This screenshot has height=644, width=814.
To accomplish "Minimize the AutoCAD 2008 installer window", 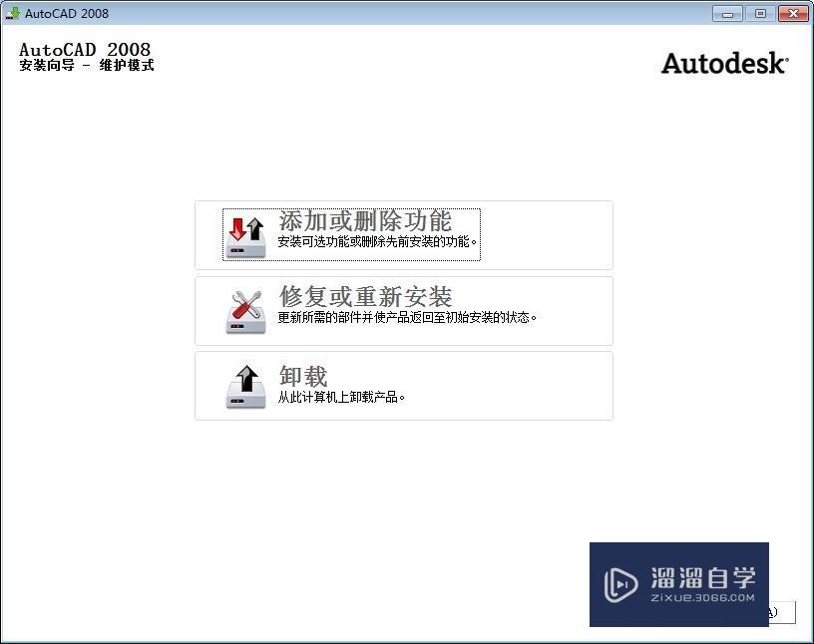I will point(727,14).
